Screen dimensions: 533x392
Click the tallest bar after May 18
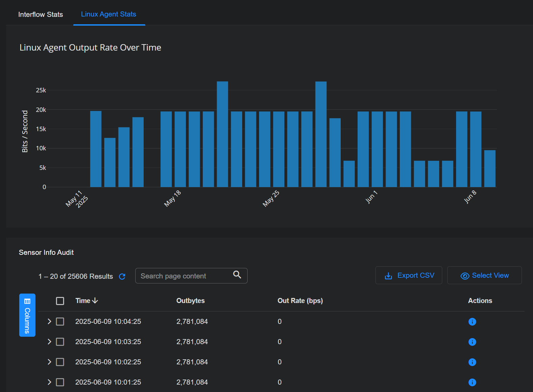tap(222, 134)
